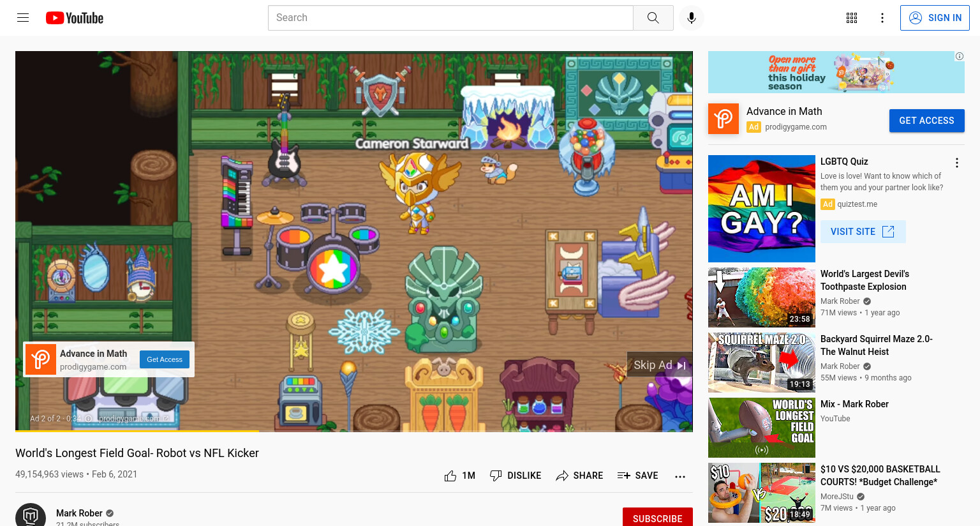Like the video with thumbs up
The height and width of the screenshot is (526, 980).
pos(460,476)
